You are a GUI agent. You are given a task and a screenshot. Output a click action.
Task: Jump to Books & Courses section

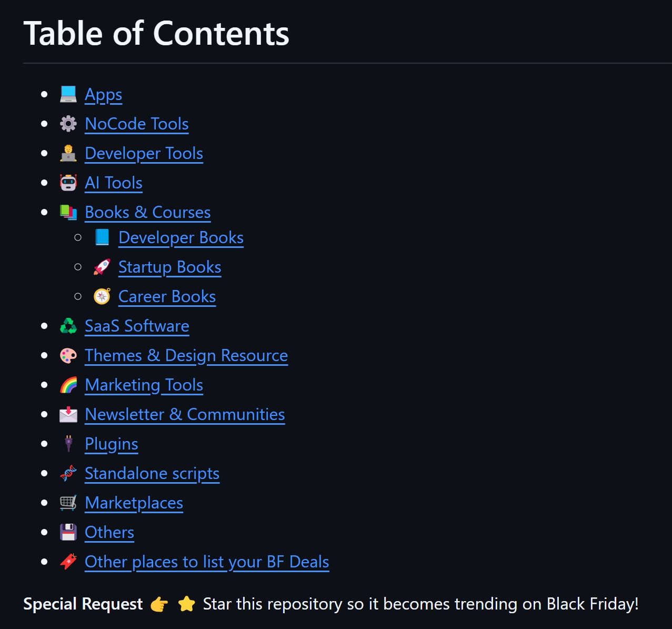coord(147,213)
